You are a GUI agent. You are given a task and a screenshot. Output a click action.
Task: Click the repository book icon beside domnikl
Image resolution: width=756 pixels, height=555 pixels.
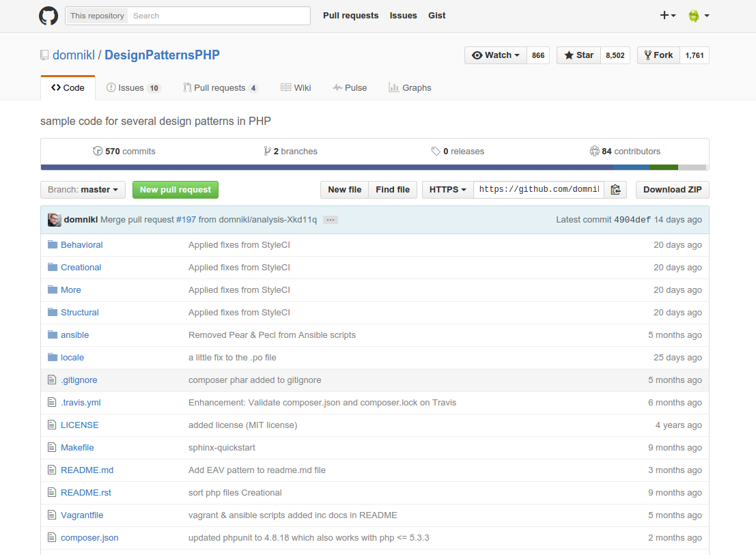pos(44,55)
